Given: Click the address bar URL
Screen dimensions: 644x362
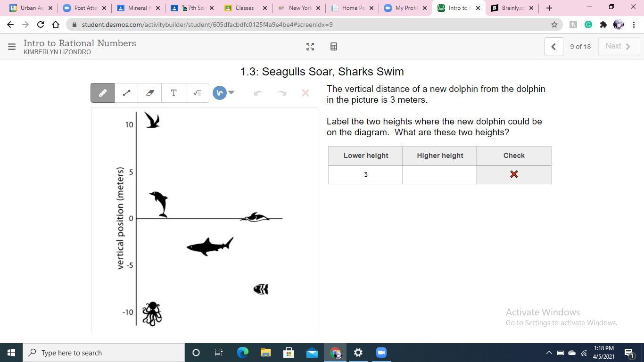Looking at the screenshot, I should click(x=207, y=25).
